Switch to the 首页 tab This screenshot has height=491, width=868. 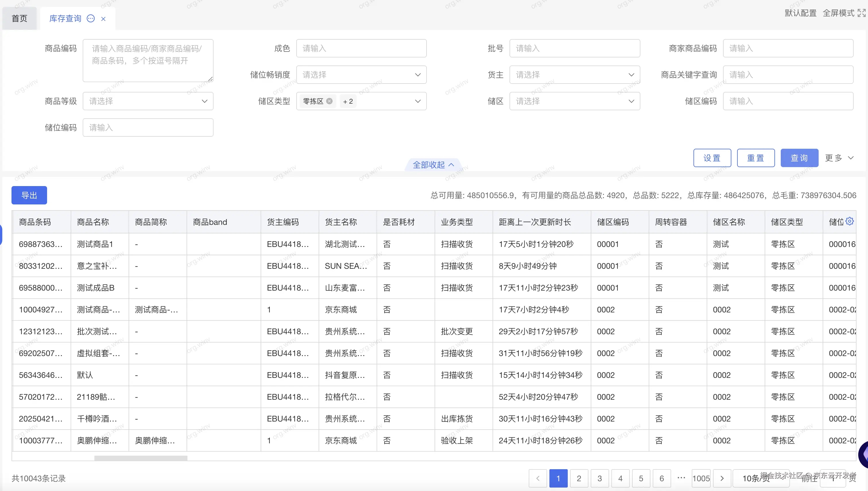click(19, 19)
